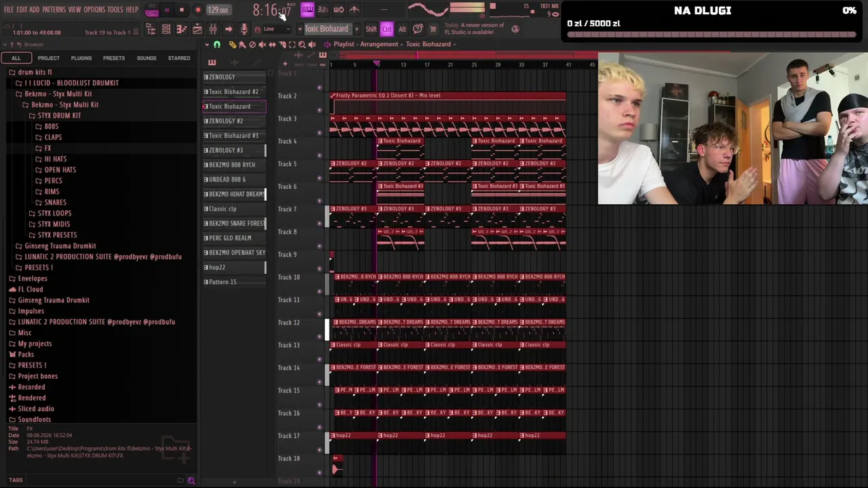Select the playlist Paint brush tool
Screen dimensions: 868x488
tap(242, 45)
